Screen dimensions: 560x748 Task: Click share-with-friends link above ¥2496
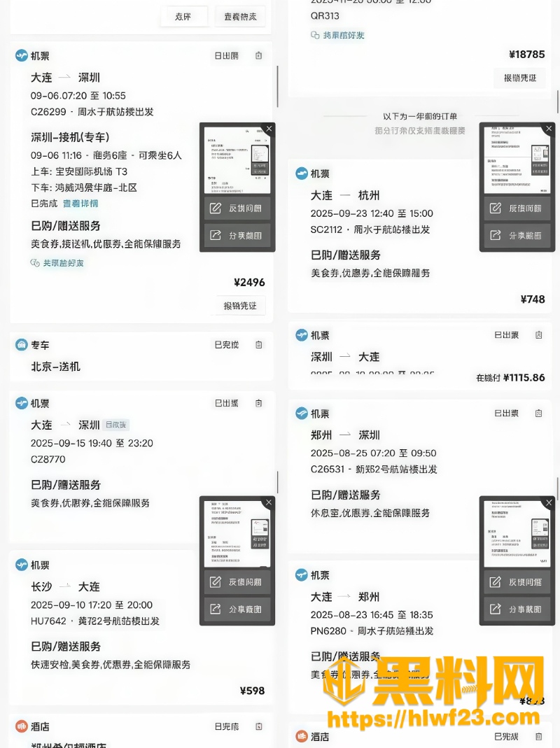pyautogui.click(x=57, y=263)
